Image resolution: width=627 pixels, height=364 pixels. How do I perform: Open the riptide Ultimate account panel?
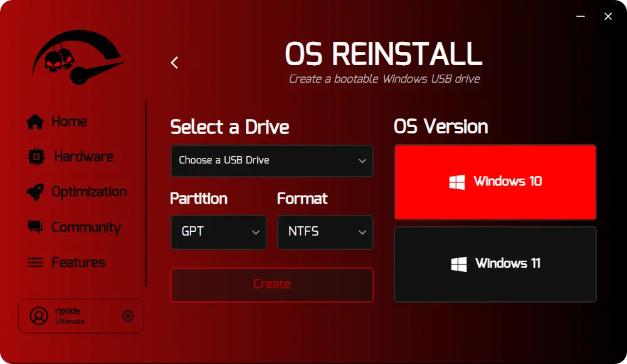80,316
